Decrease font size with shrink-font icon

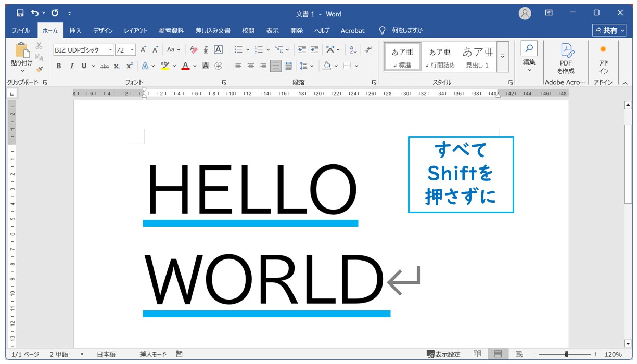pyautogui.click(x=155, y=50)
